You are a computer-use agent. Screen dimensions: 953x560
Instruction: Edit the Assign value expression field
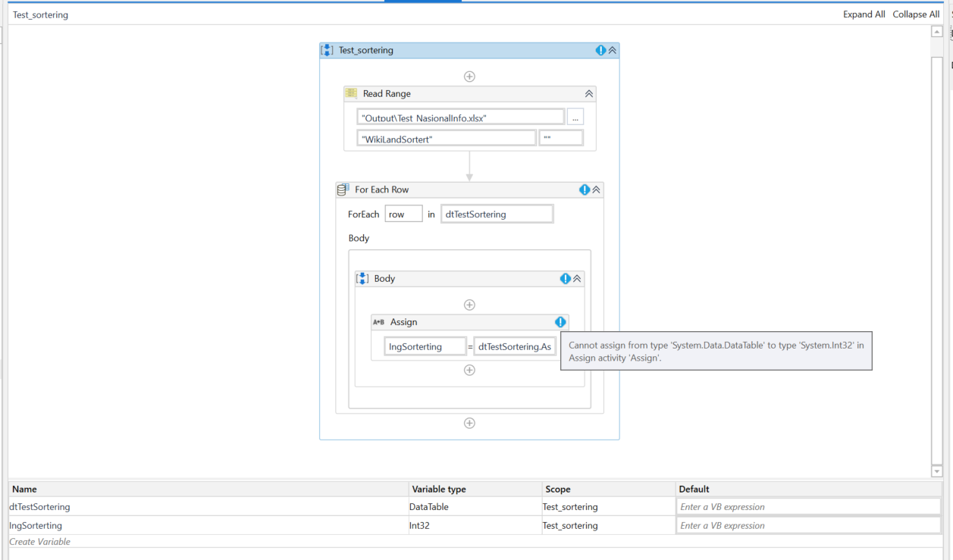pyautogui.click(x=515, y=346)
